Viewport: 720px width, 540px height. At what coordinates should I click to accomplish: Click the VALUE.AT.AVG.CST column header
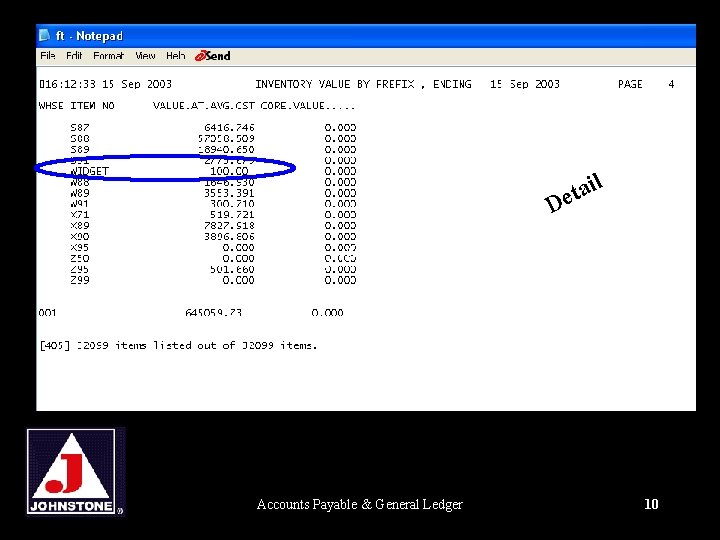[204, 106]
